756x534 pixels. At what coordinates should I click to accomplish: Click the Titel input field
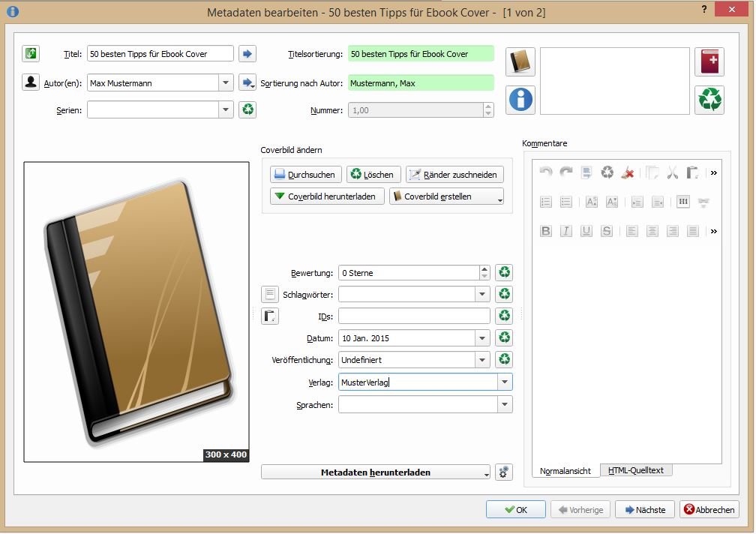coord(160,53)
